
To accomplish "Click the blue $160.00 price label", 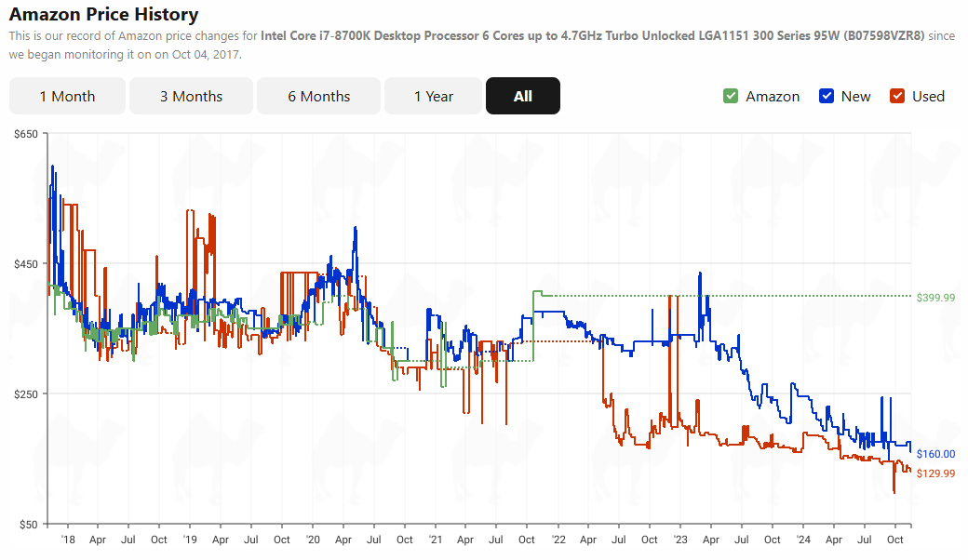I will click(x=935, y=454).
